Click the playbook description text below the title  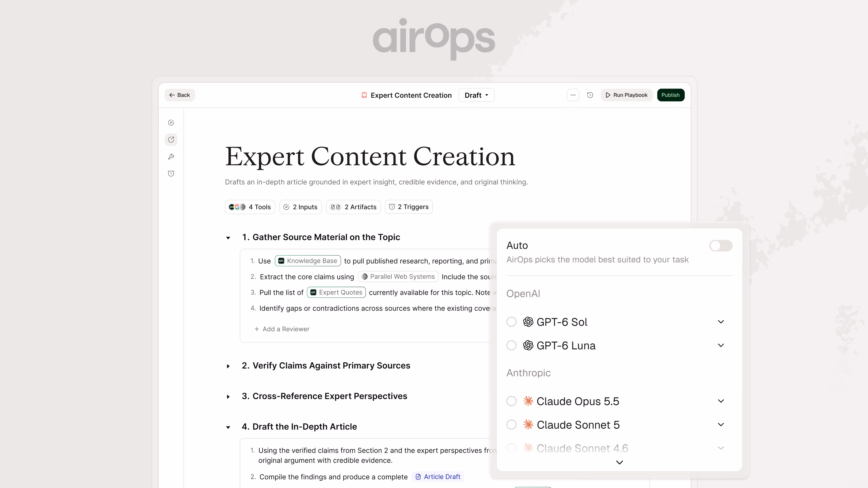tap(376, 182)
